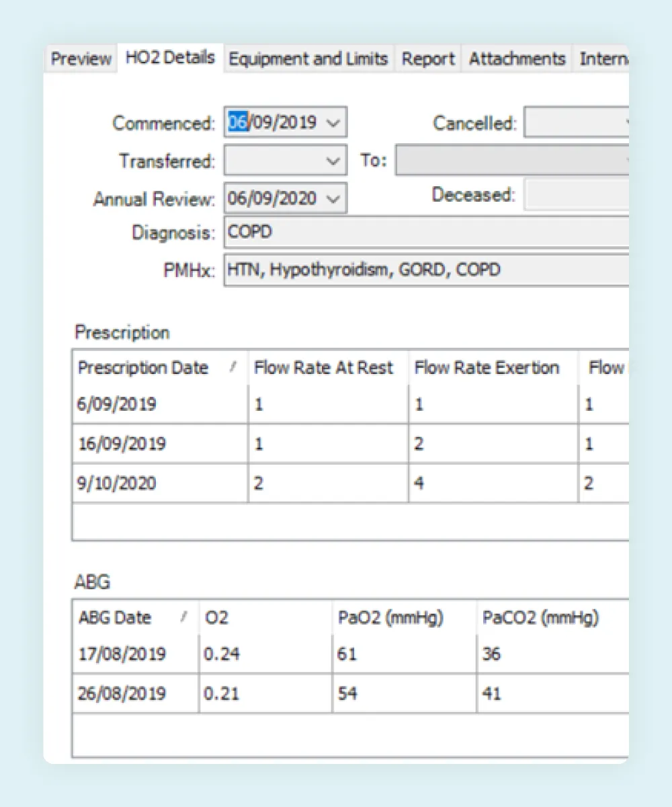Open the Equipment and Limits tab
The width and height of the screenshot is (672, 807).
308,59
